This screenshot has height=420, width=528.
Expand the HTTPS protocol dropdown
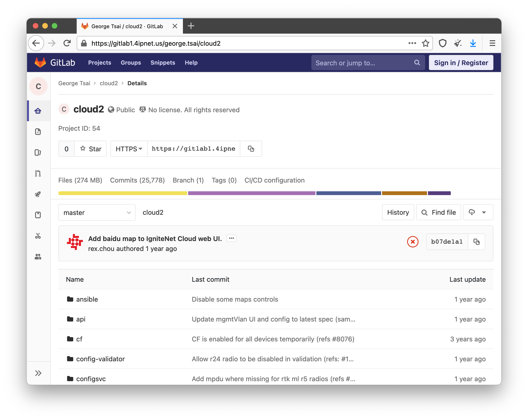pos(129,149)
